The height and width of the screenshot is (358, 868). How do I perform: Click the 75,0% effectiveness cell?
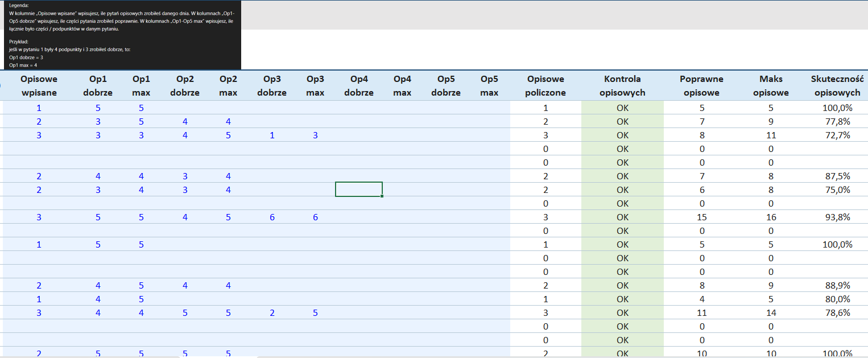pos(836,190)
